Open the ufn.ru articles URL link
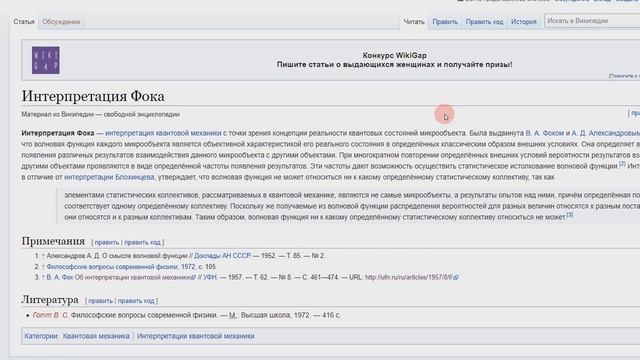 point(411,278)
